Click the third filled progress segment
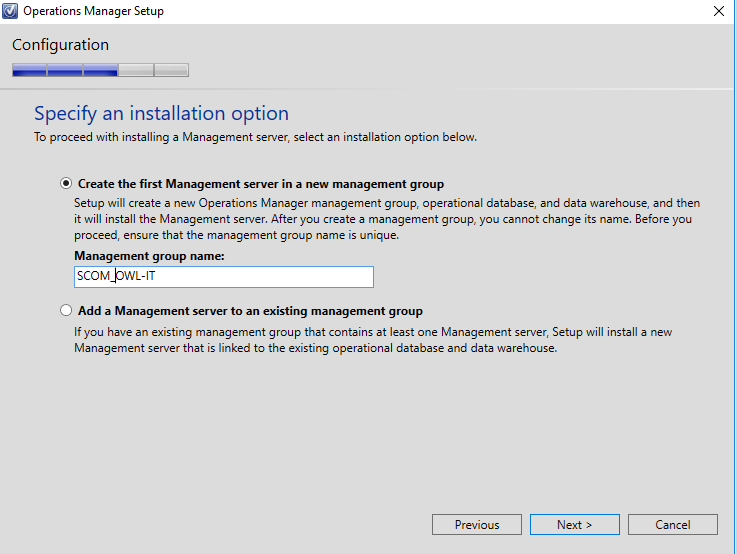The height and width of the screenshot is (554, 737). (101, 70)
